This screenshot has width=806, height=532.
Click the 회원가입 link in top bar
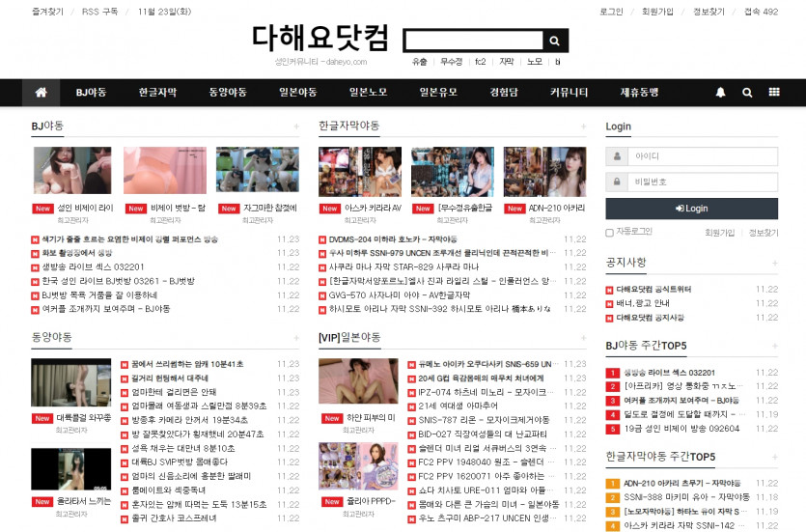tap(657, 12)
